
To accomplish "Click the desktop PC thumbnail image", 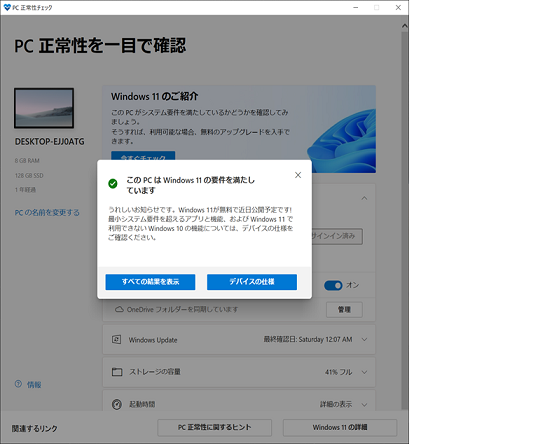I will click(x=44, y=108).
